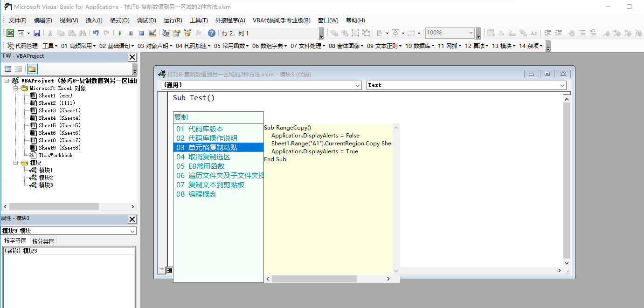
Task: Select 07 复制文本到剪贴板 in snippet list
Action: (218, 185)
